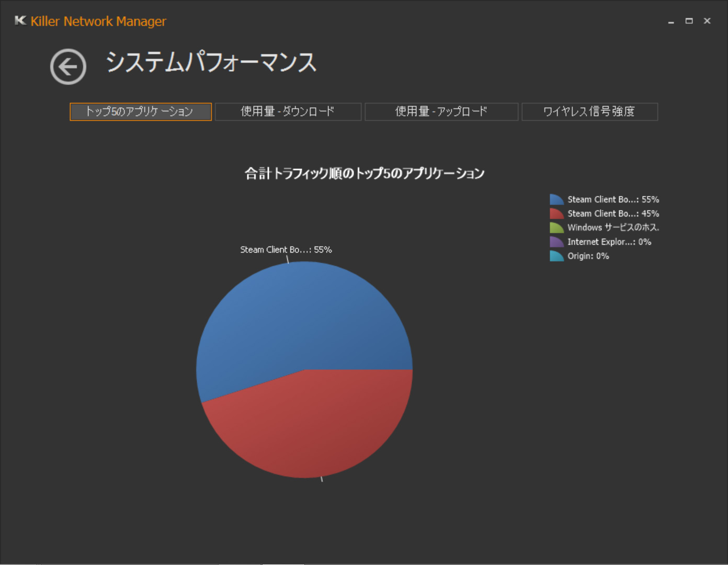Click the teal Origin legend swatch
728x565 pixels.
pos(556,256)
